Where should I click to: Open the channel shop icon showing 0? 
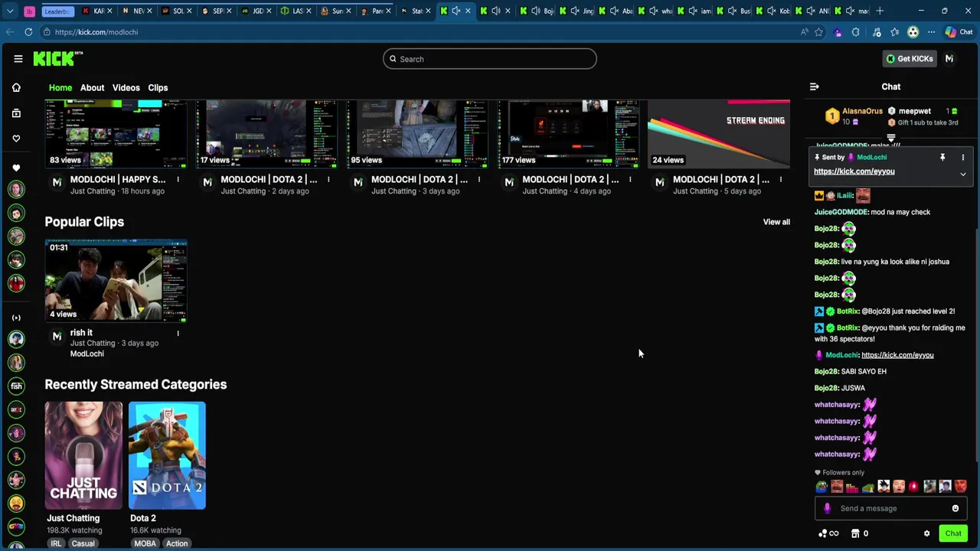(860, 533)
